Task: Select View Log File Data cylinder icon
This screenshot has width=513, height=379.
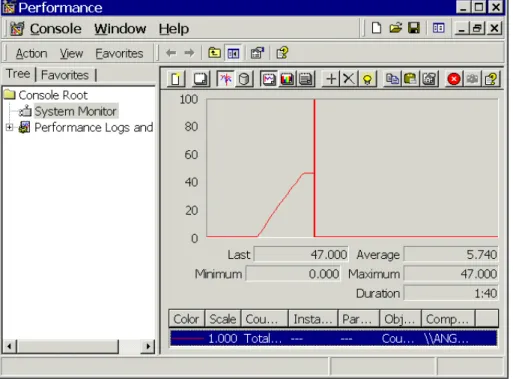Action: 244,79
